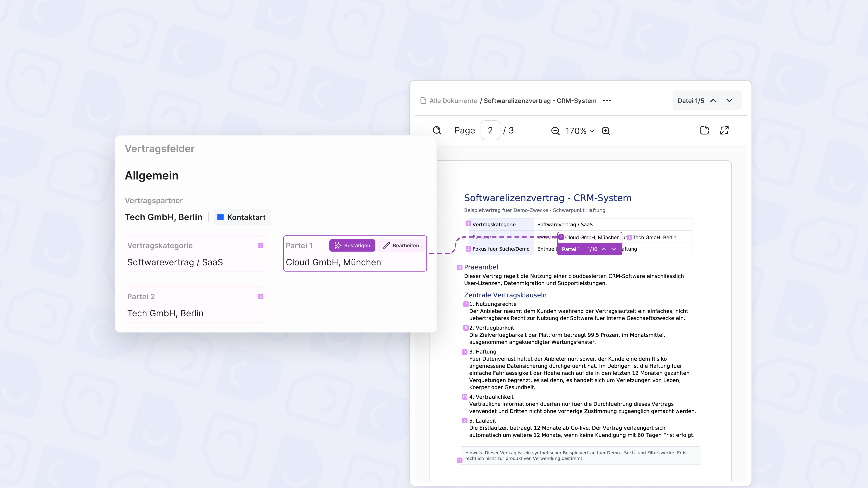Viewport: 868px width, 488px height.
Task: Select annotation marker 10 beside Vertraulichkeit
Action: pyautogui.click(x=465, y=397)
